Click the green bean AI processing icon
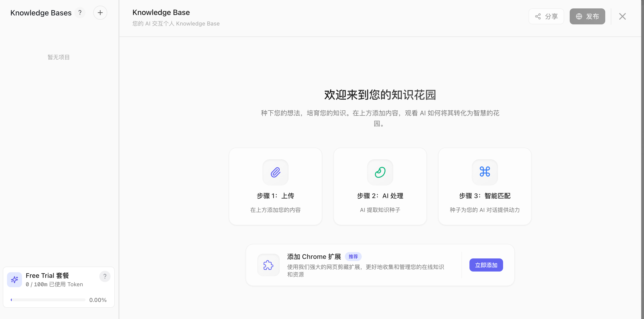 click(x=380, y=172)
